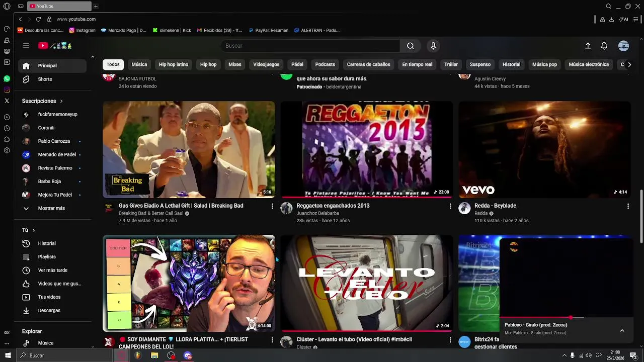
Task: Click the YouTube logo
Action: click(x=55, y=46)
